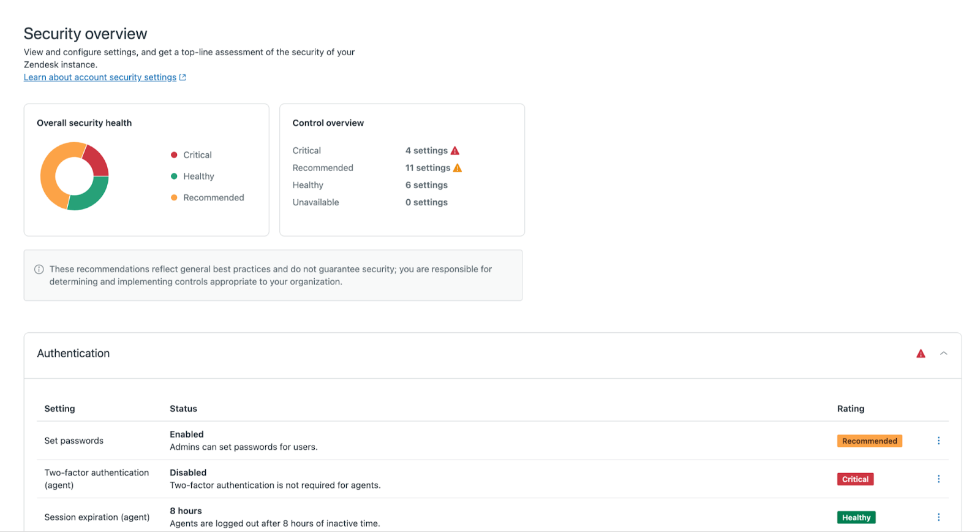Click the Critical rating badge
Viewport: 980px width, 532px height.
click(x=855, y=479)
